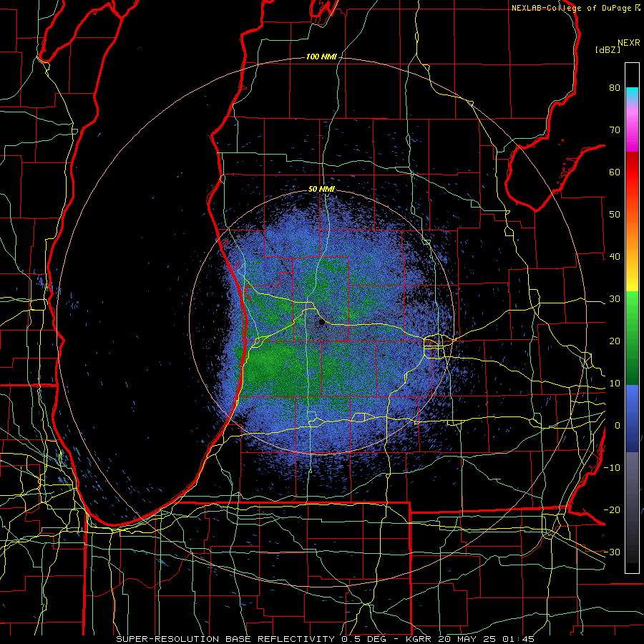Click the -30 value on the dBZ scale
This screenshot has height=644, width=644.
coord(612,552)
